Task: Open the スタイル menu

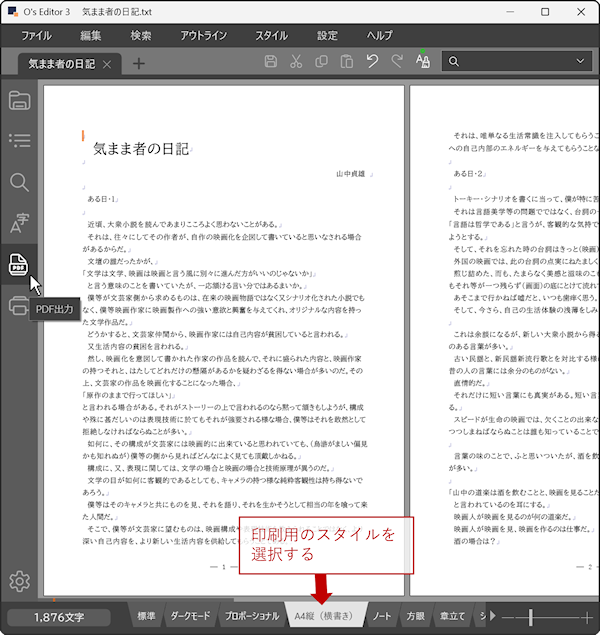Action: click(271, 35)
